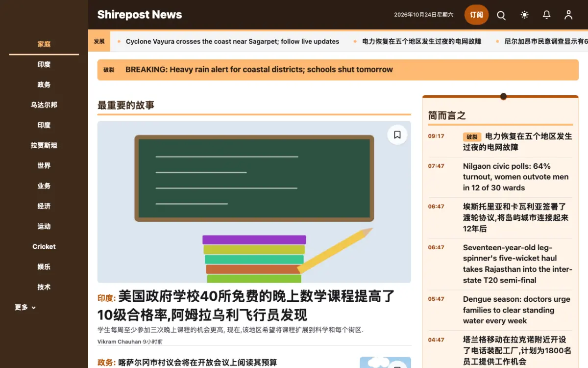
Task: Open 技术 section in sidebar
Action: [x=44, y=287]
